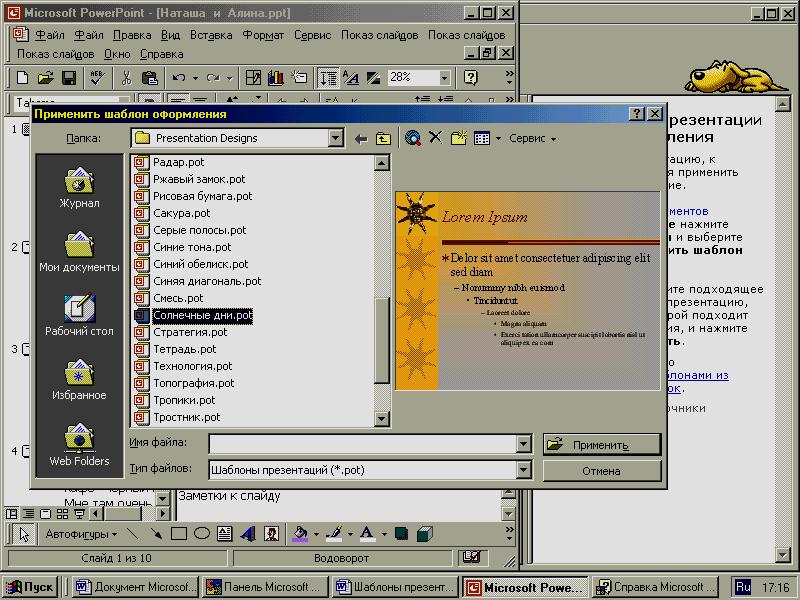The height and width of the screenshot is (600, 800).
Task: Select the Line drawing tool
Action: [x=133, y=534]
